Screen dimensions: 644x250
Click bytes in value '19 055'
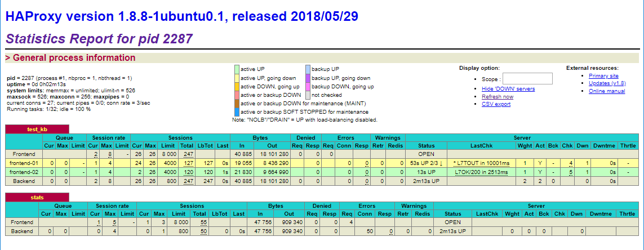coord(243,163)
